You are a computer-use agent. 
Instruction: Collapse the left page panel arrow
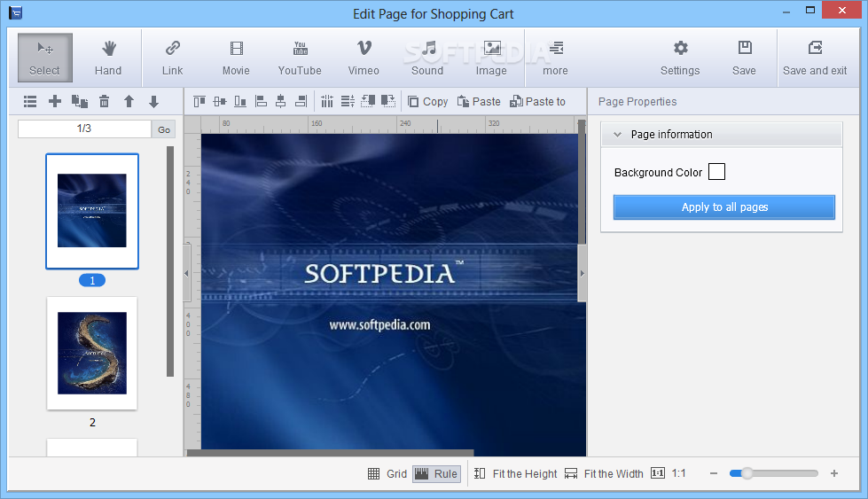pos(186,273)
